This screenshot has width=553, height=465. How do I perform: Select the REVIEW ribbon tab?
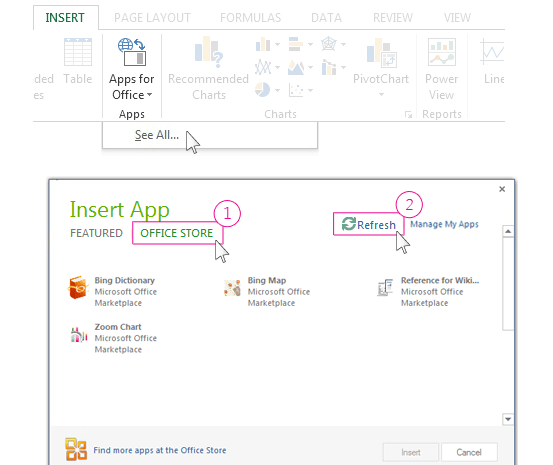(x=393, y=18)
